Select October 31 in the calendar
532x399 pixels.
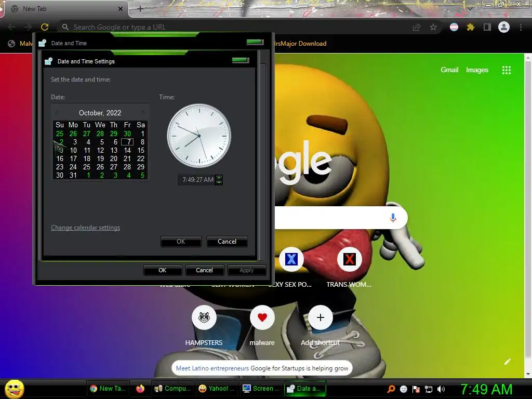point(73,175)
